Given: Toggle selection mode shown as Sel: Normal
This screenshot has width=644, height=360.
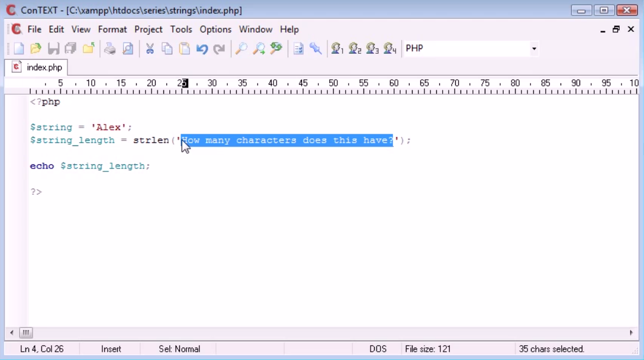Looking at the screenshot, I should (178, 349).
